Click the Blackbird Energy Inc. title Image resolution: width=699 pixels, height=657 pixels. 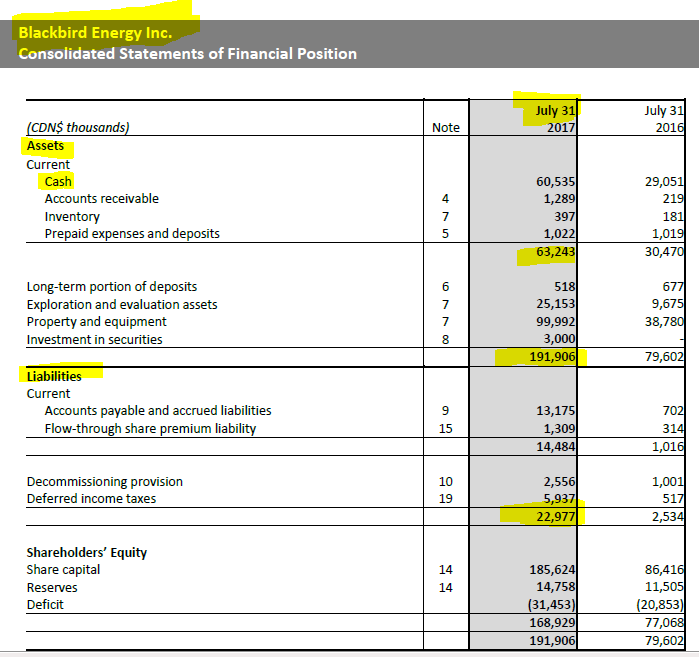95,33
